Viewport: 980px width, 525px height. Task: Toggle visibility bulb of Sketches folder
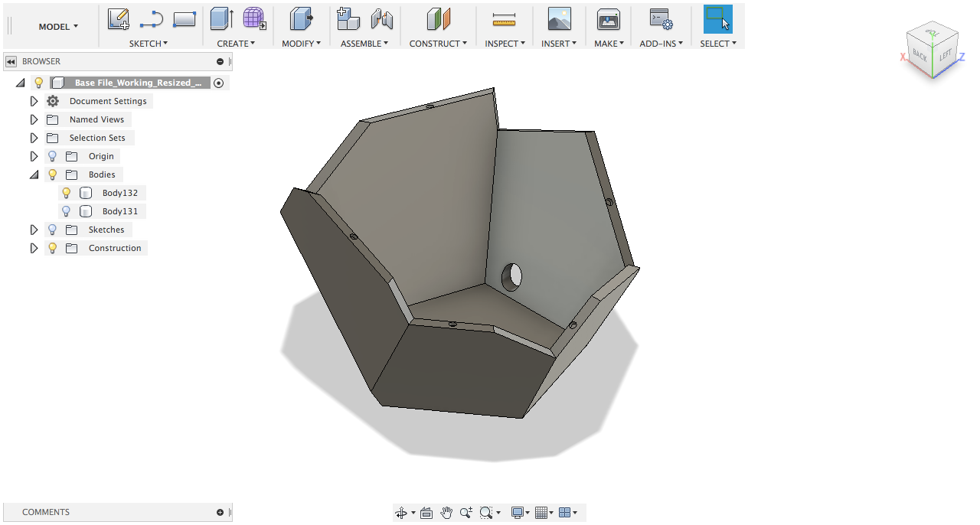tap(53, 230)
